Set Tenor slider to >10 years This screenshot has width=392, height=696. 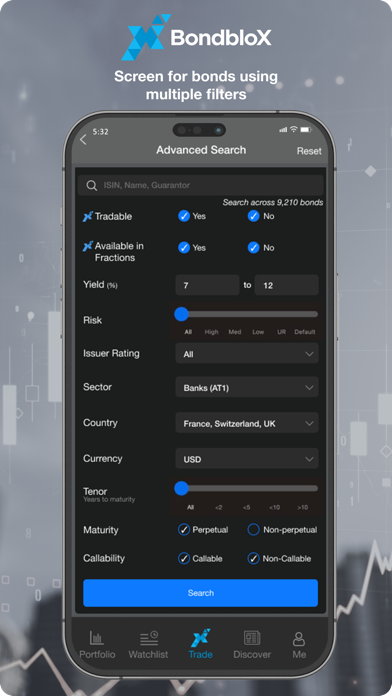coord(302,507)
